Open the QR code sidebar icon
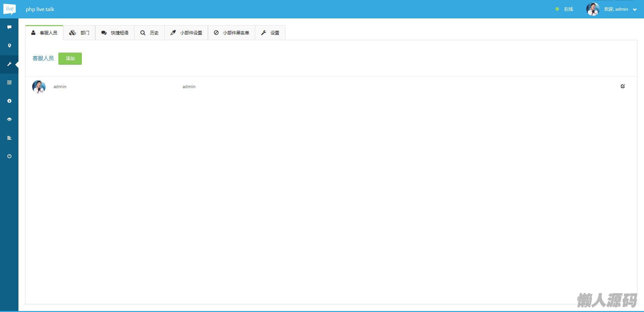Image resolution: width=644 pixels, height=312 pixels. tap(9, 82)
